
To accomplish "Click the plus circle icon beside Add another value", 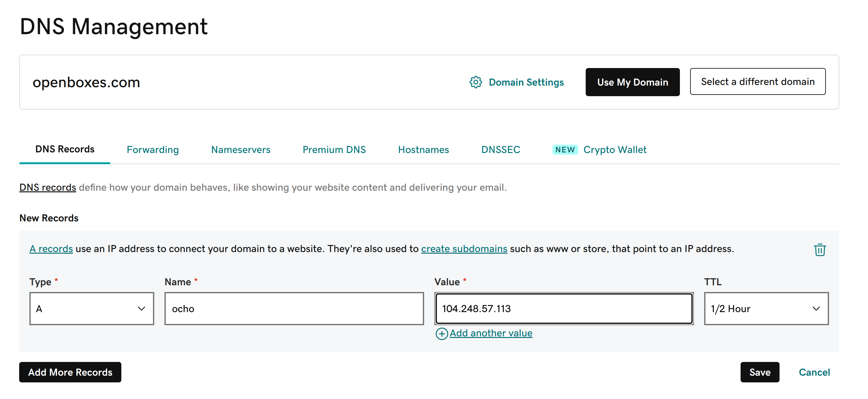I will pyautogui.click(x=441, y=334).
